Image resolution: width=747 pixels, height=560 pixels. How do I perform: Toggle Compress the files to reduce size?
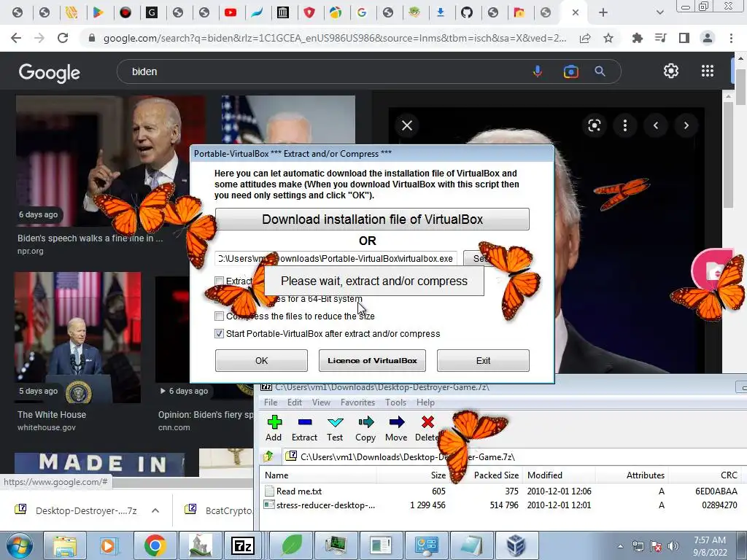click(219, 316)
